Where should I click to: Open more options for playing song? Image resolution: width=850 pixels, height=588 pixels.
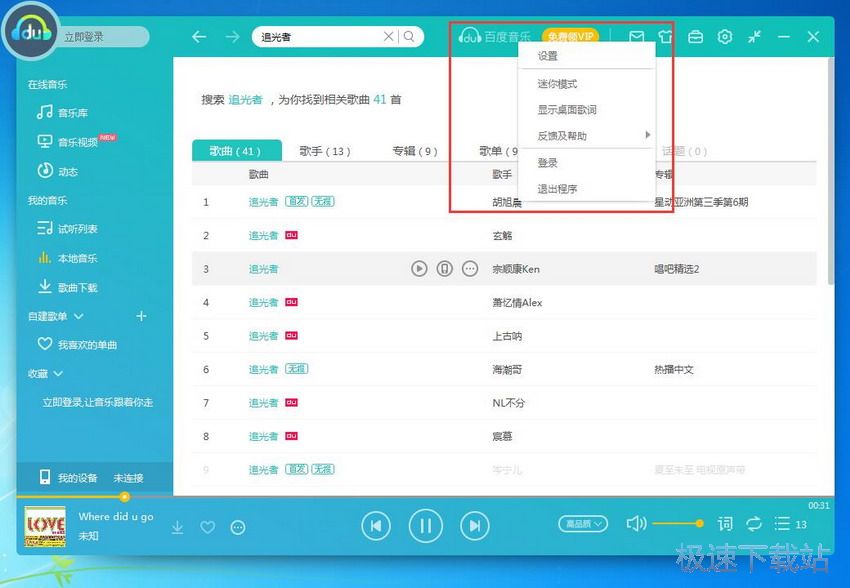238,527
